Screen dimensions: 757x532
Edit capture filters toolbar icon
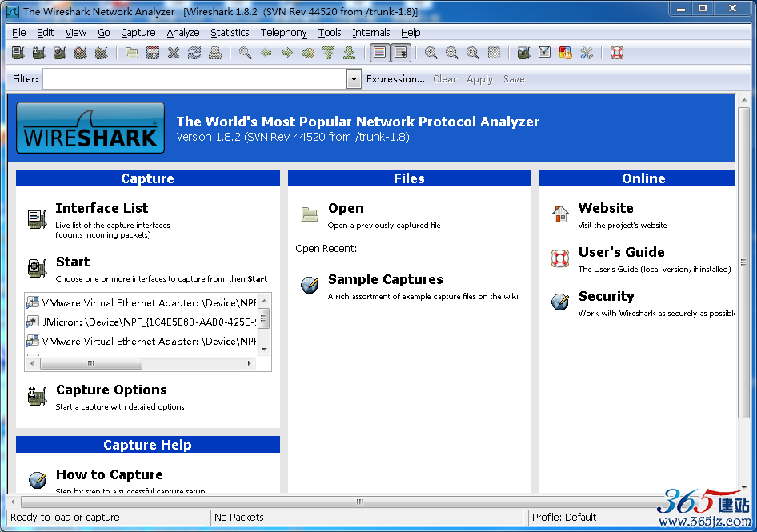click(523, 53)
